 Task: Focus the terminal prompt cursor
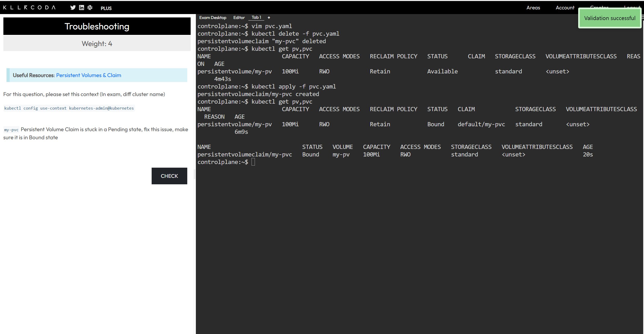(x=253, y=162)
